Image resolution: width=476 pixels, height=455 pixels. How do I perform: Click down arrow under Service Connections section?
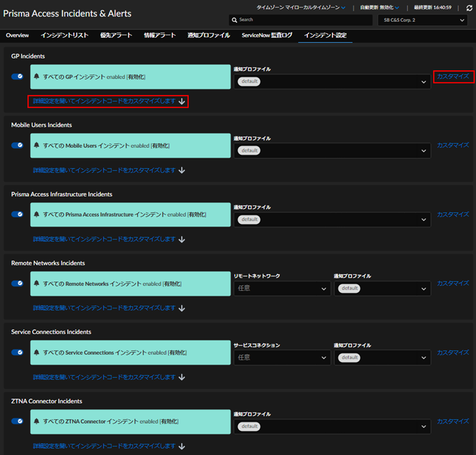(x=182, y=377)
